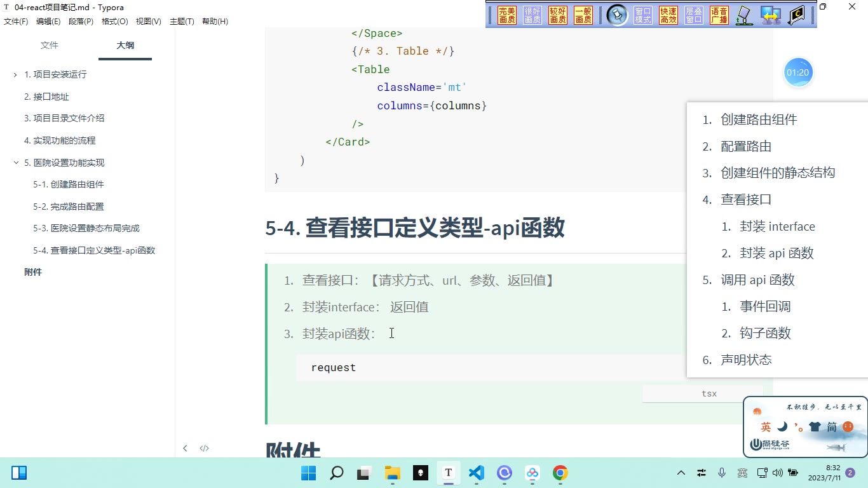868x488 pixels.
Task: Go to 5-3. 医院设置静态布局完成 outline entry
Action: (x=86, y=228)
